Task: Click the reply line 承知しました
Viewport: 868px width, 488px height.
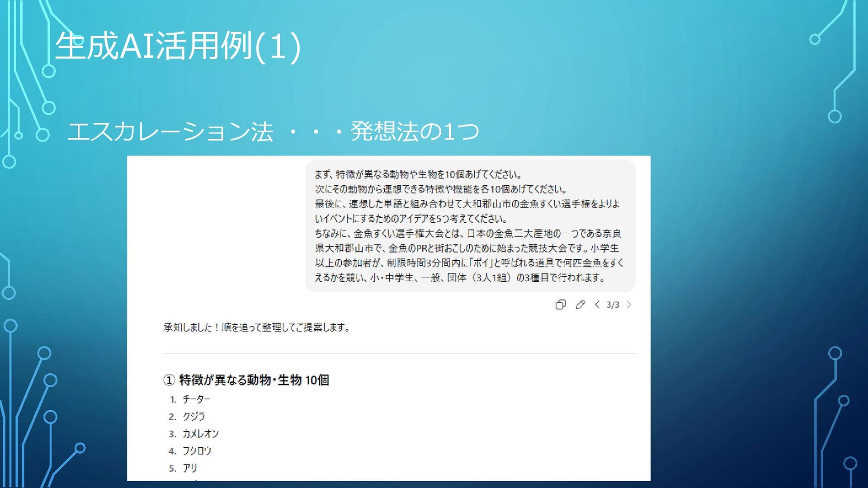Action: 256,327
